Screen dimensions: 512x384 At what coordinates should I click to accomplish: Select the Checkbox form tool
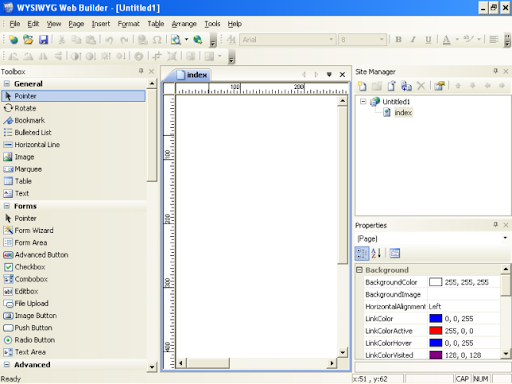pos(73,267)
